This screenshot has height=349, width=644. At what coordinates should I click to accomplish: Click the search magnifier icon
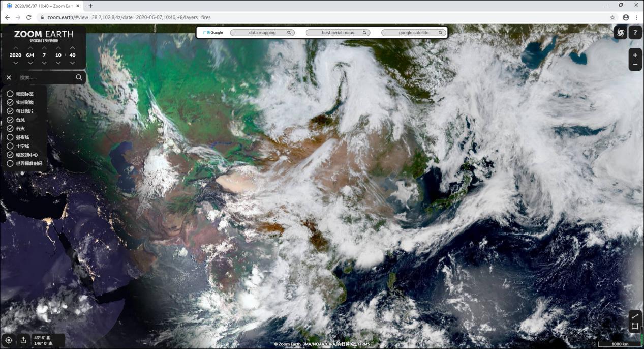pos(79,77)
